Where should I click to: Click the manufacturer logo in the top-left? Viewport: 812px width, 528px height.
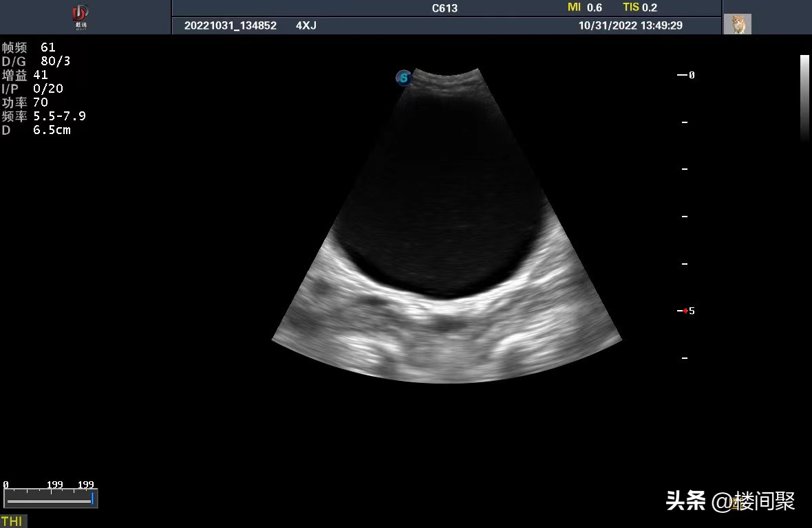[x=81, y=18]
